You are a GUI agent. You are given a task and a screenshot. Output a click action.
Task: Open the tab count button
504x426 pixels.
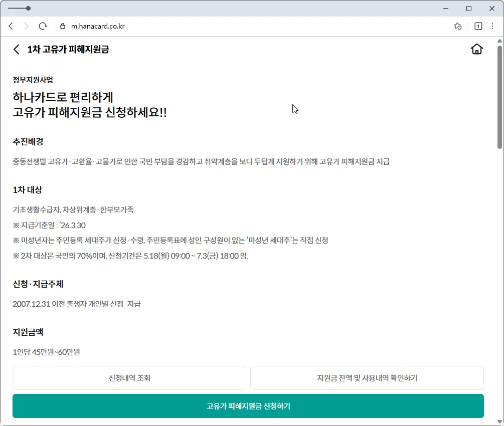tap(478, 26)
